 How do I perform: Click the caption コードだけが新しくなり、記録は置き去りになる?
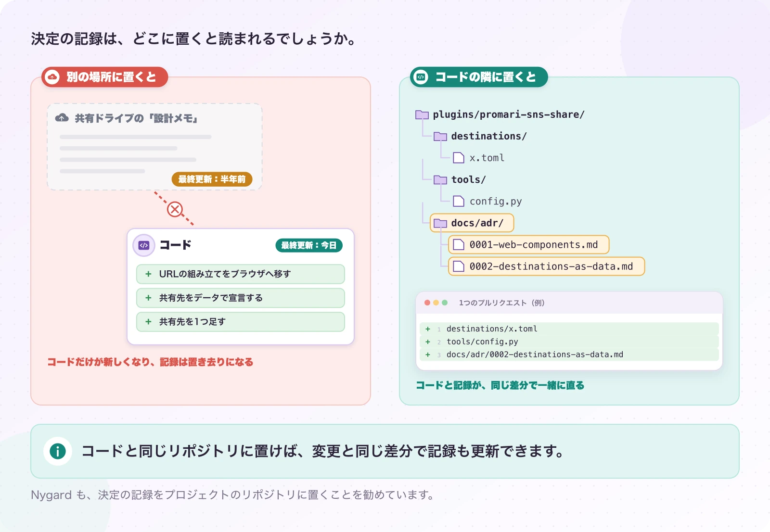point(150,362)
